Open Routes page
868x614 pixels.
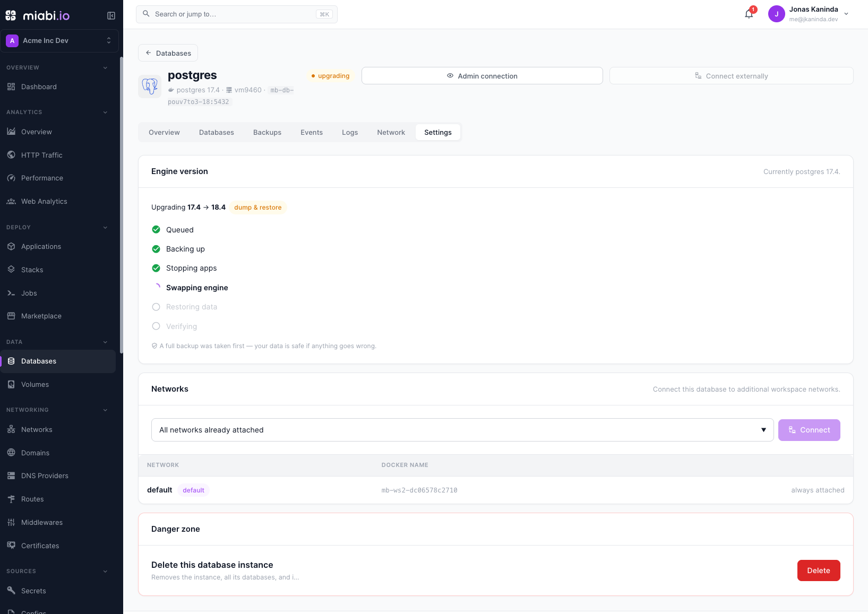click(58, 499)
